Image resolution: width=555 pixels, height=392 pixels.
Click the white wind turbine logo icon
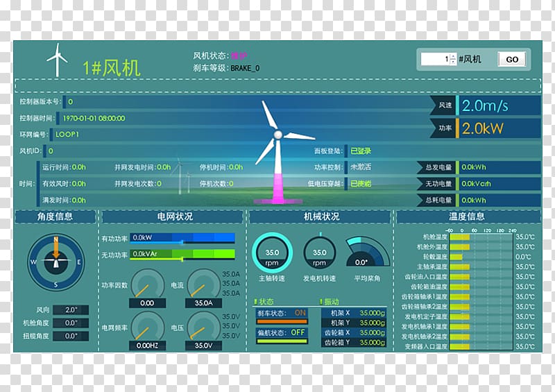coord(57,60)
